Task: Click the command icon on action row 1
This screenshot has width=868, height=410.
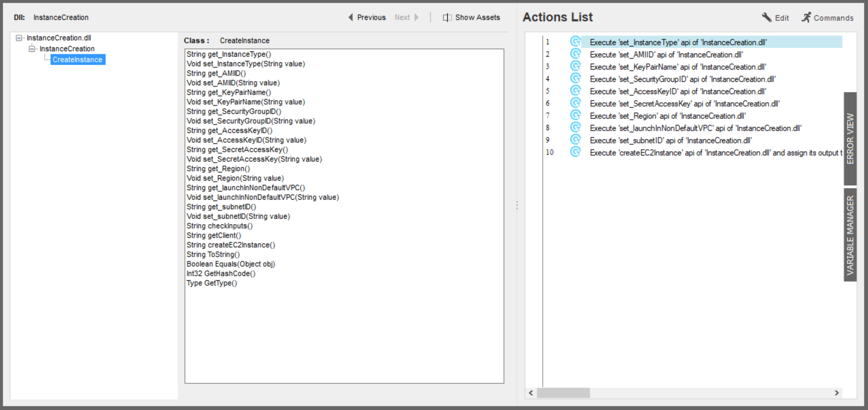Action: pyautogui.click(x=575, y=42)
